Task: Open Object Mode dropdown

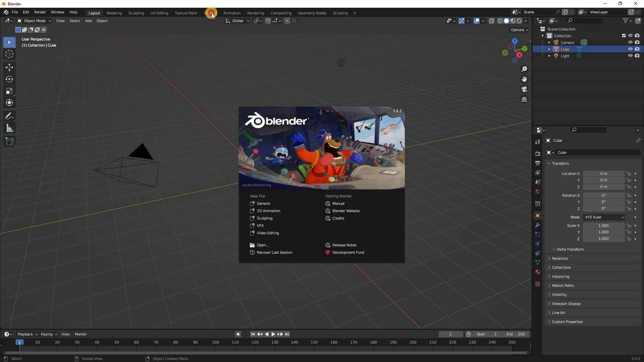Action: coord(34,21)
